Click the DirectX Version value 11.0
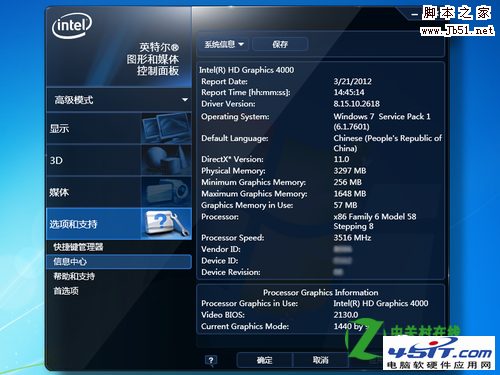The height and width of the screenshot is (375, 500). point(341,159)
